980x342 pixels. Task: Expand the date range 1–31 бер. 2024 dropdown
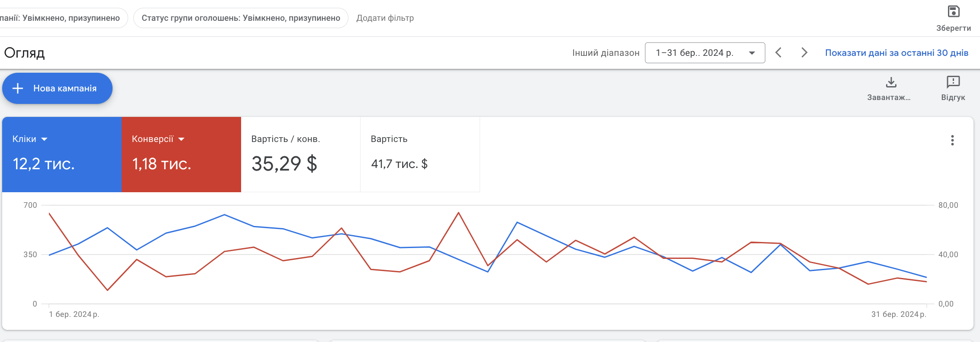[x=705, y=53]
